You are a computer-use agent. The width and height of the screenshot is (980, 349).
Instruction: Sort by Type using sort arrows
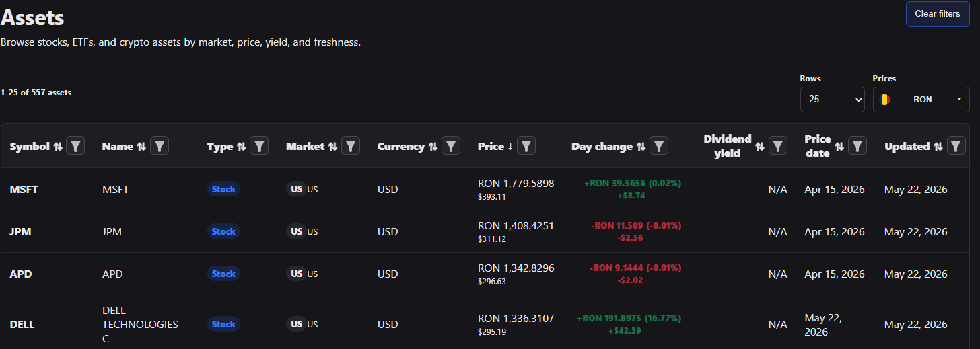[x=241, y=146]
